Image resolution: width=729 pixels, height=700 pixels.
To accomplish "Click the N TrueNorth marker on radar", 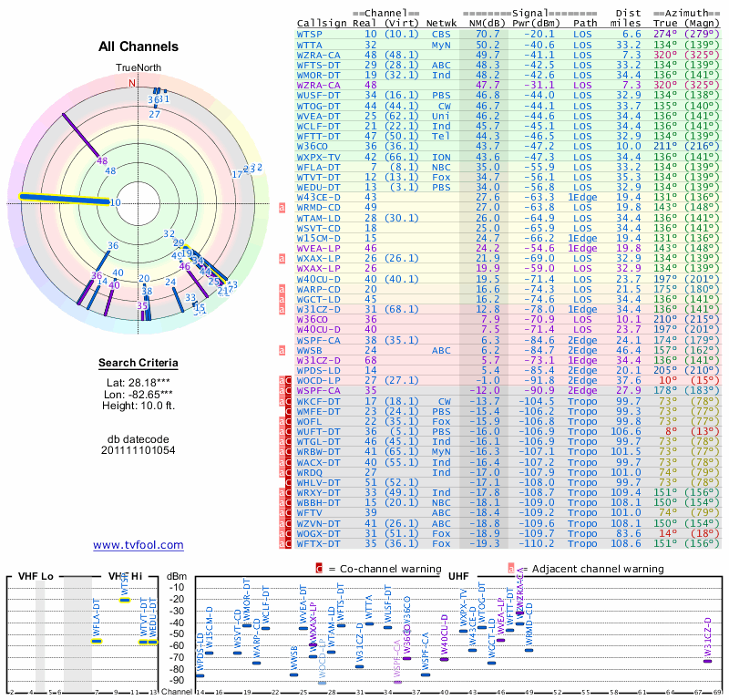I will click(x=132, y=83).
